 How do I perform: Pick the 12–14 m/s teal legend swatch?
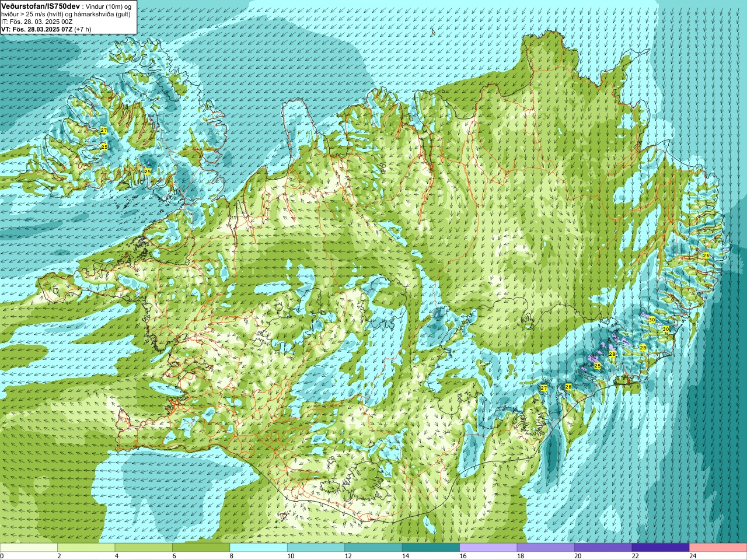(373, 548)
